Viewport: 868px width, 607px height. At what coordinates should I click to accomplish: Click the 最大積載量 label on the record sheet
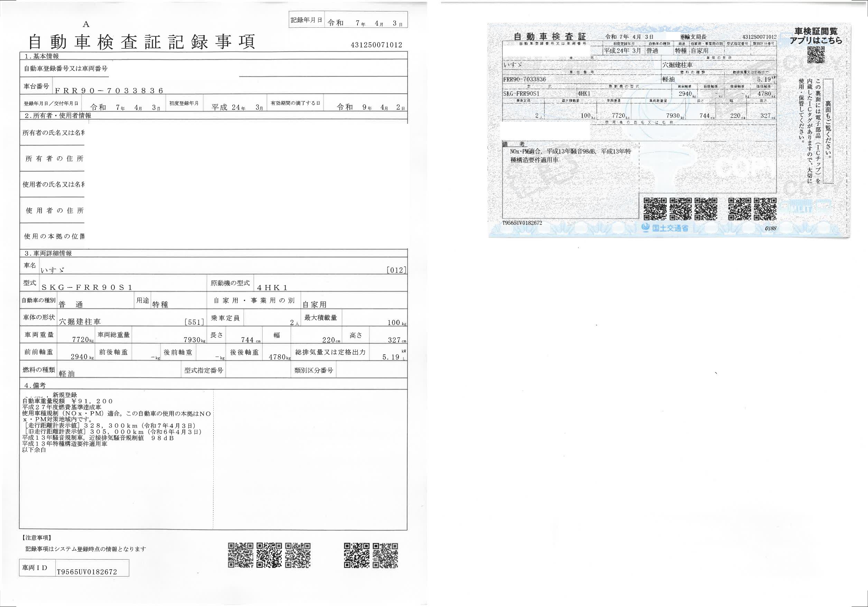[x=320, y=318]
